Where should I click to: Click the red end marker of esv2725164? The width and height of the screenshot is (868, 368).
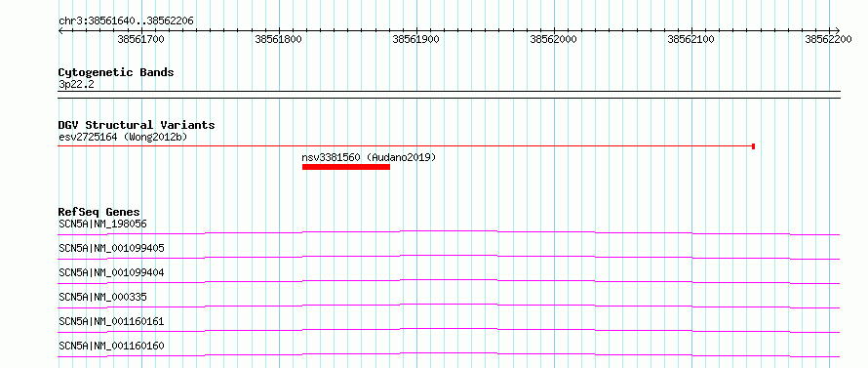coord(754,146)
